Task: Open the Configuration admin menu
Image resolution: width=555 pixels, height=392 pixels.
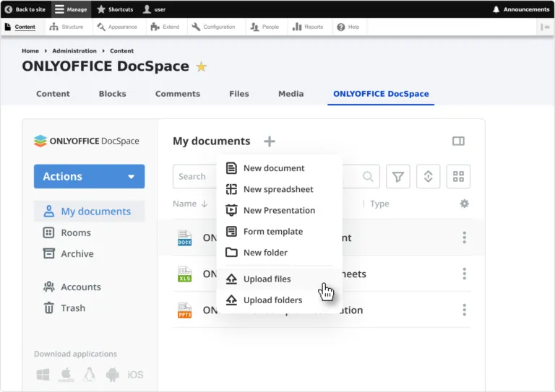Action: [213, 27]
